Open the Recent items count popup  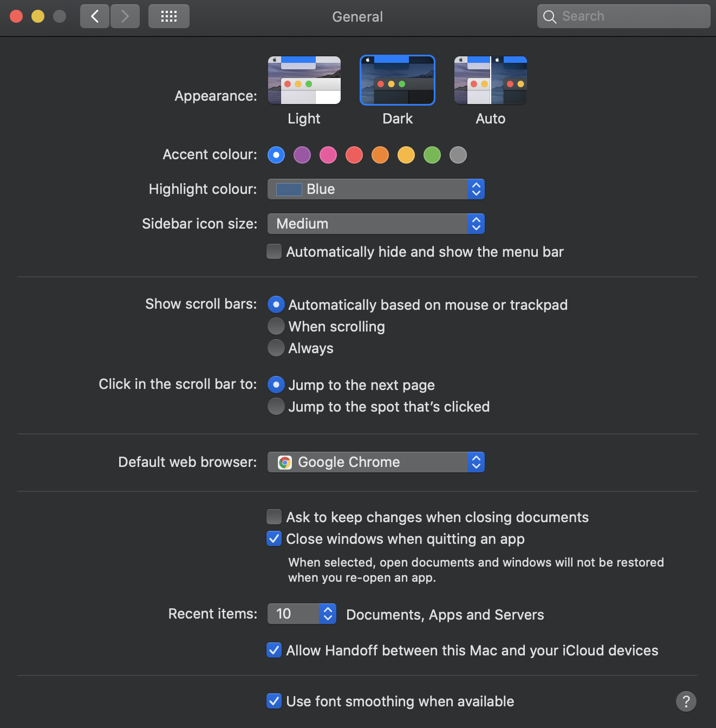(302, 614)
